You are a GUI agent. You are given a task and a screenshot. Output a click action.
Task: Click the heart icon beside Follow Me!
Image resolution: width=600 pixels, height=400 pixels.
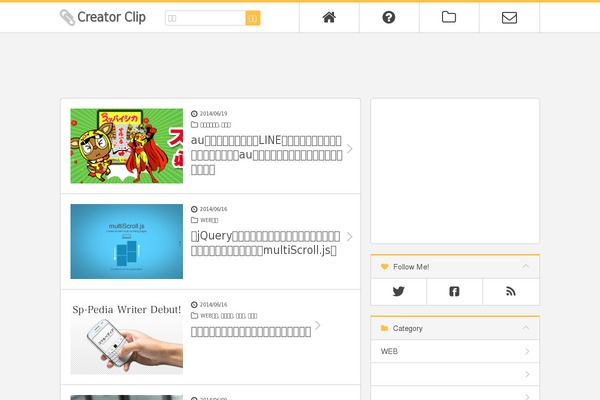(385, 267)
